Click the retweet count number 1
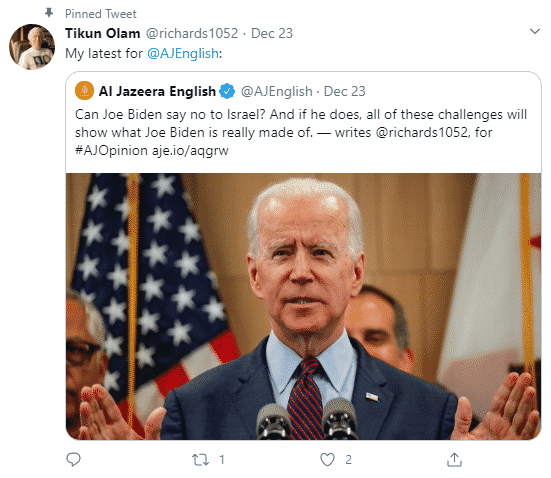 point(222,460)
